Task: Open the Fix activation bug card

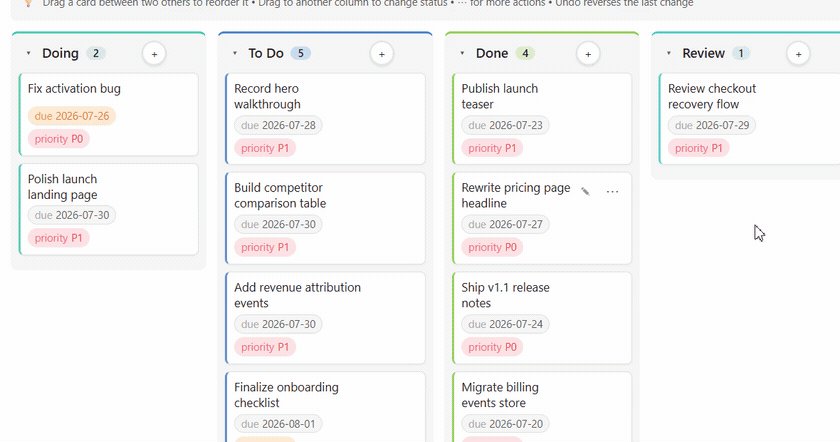Action: coord(109,115)
